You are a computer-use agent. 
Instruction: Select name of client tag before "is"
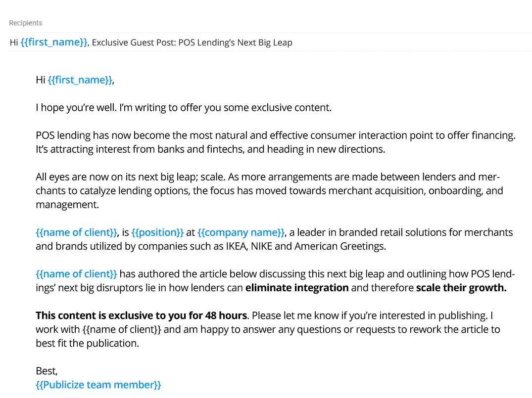pyautogui.click(x=77, y=232)
